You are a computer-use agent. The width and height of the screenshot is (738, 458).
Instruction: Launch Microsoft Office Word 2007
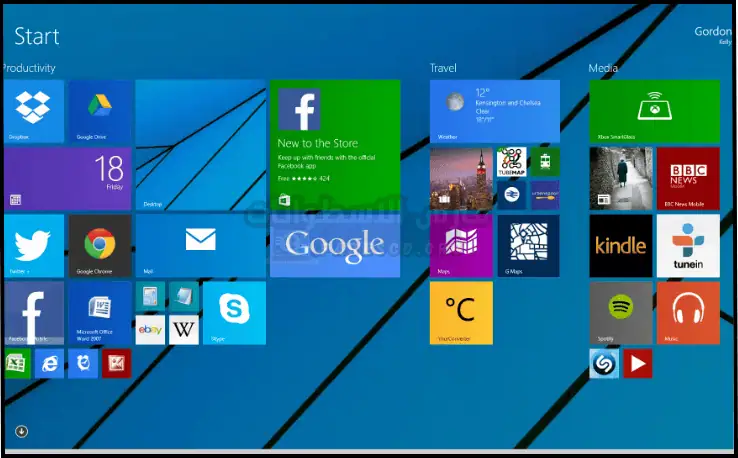99,312
